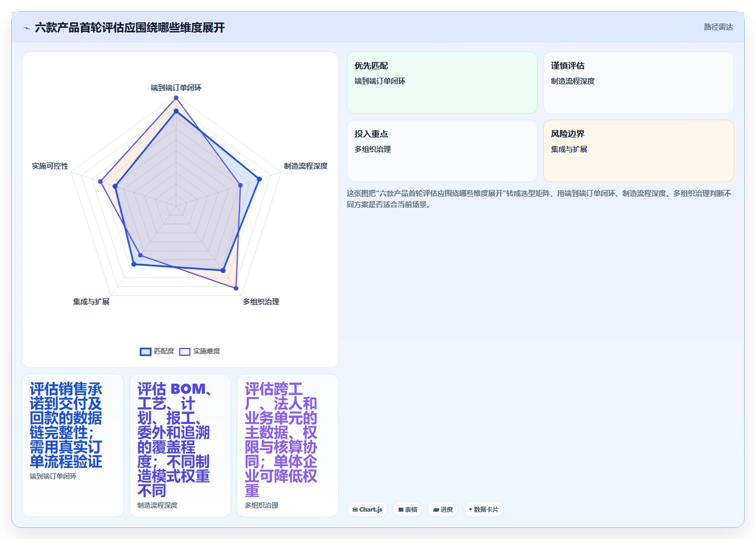The width and height of the screenshot is (756, 539).
Task: Click the 实施难度 legend label
Action: [x=207, y=351]
